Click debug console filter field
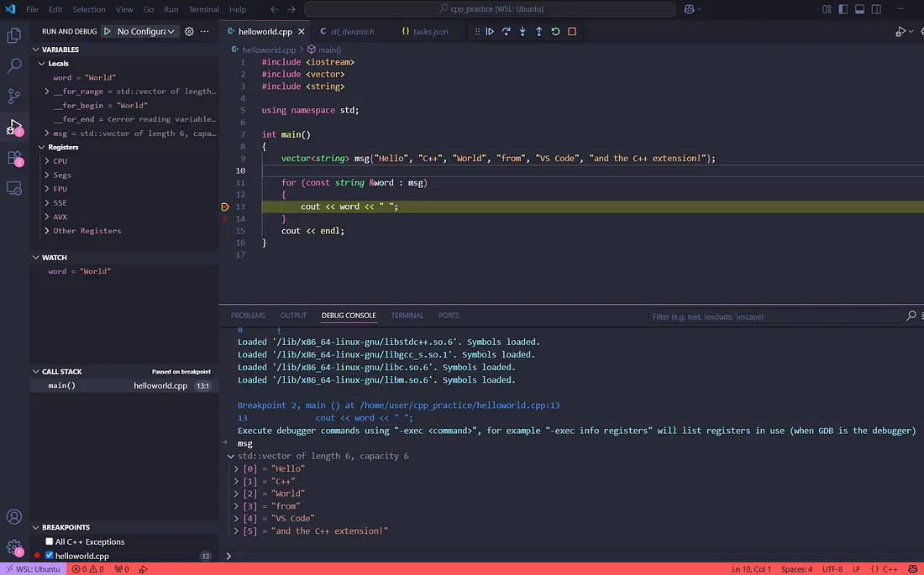Viewport: 924px width, 575px height. coord(775,316)
